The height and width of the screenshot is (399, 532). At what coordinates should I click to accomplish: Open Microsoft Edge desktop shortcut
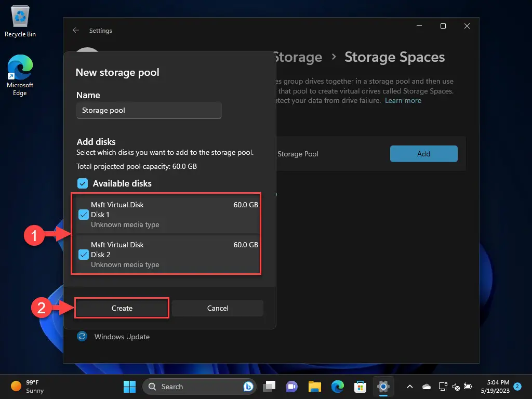pos(20,75)
